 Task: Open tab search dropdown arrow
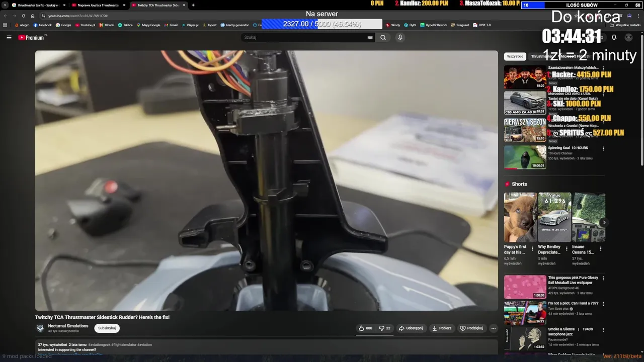pyautogui.click(x=5, y=5)
